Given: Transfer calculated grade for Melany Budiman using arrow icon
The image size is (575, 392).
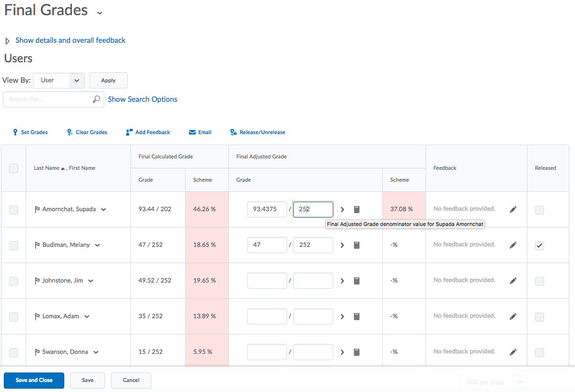Looking at the screenshot, I should (x=342, y=245).
